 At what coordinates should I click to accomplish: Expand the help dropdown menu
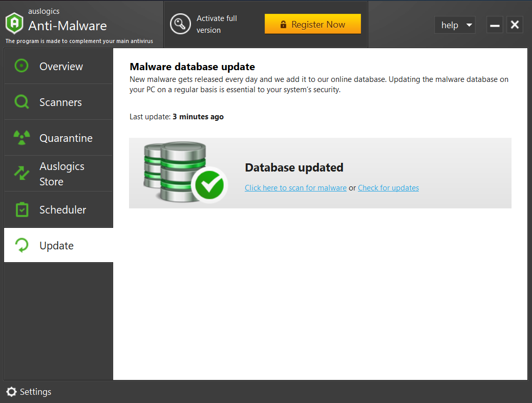click(455, 25)
